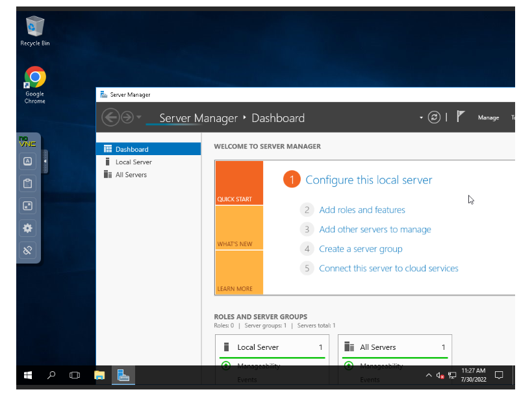Screen dimensions: 532x394
Task: Click the Server Manager refresh icon
Action: click(435, 117)
